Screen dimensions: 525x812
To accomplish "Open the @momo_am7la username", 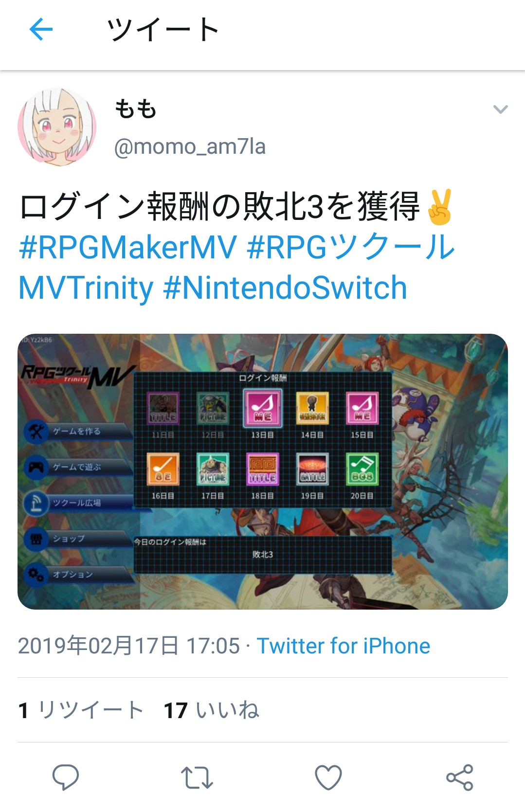I will coord(190,146).
